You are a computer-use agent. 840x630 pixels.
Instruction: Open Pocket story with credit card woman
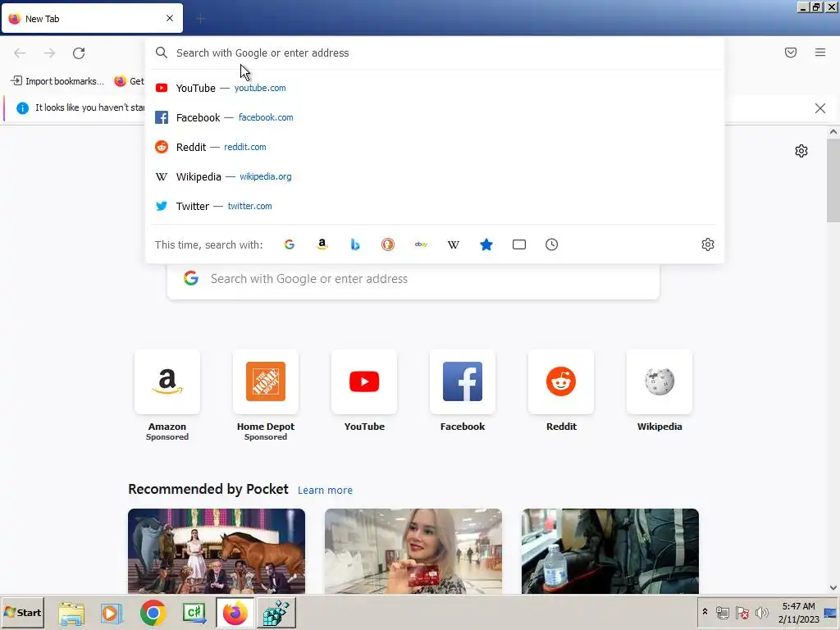[x=413, y=551]
